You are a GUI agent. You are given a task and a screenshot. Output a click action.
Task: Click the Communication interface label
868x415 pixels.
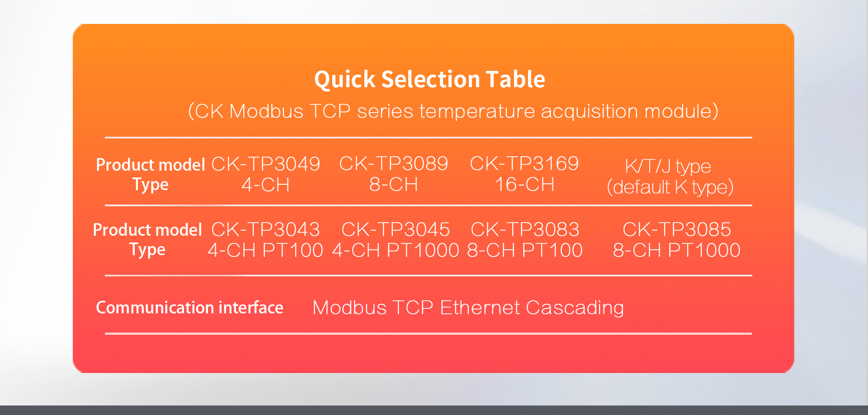click(189, 308)
